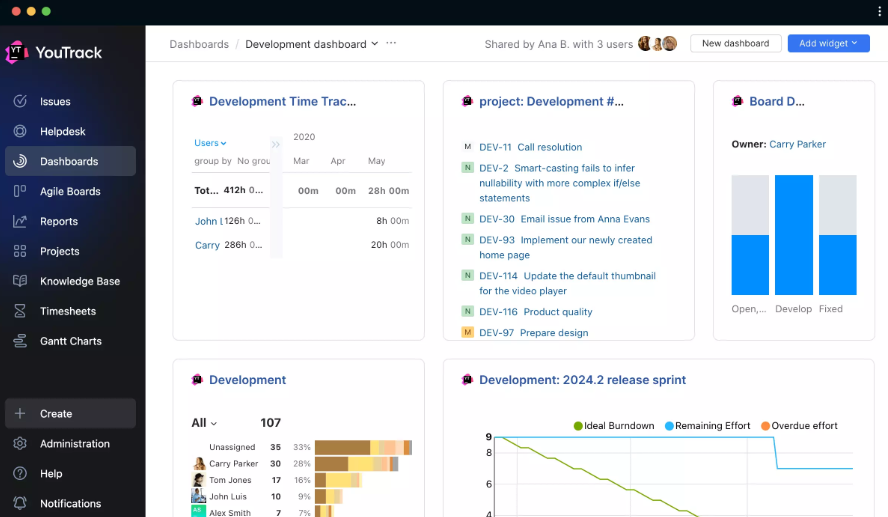Toggle Ideal Burndown legend series
This screenshot has width=888, height=517.
[x=614, y=426]
